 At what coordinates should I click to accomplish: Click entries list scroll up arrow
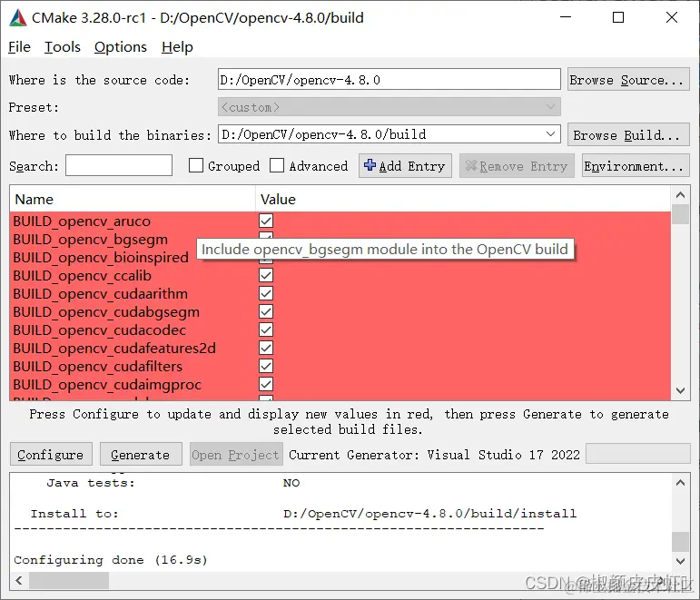[680, 194]
